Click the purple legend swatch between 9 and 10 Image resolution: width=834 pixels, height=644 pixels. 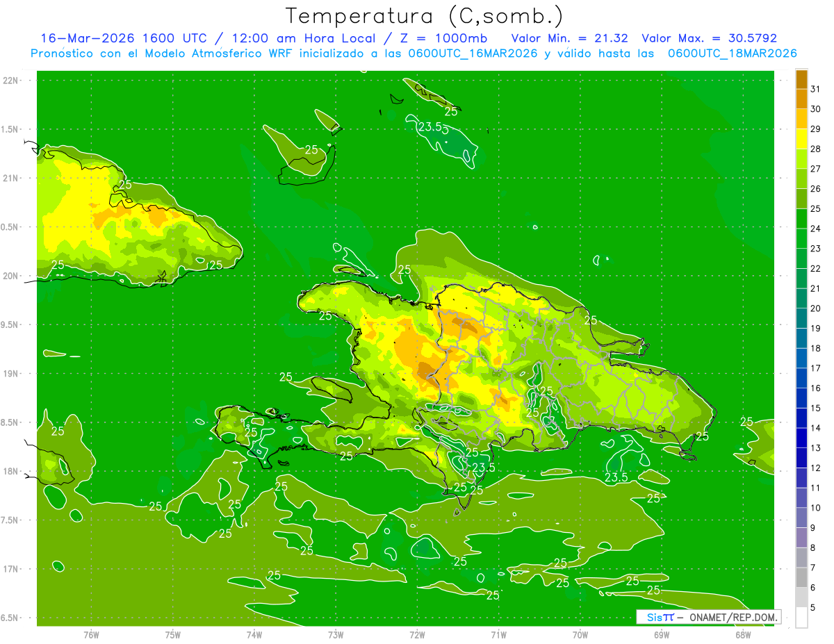(801, 518)
